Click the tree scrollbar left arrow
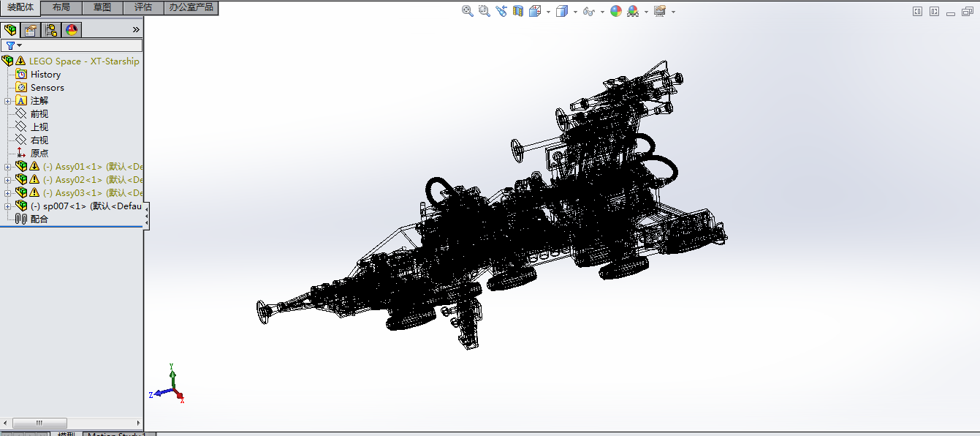Viewport: 980px width, 436px height. coord(5,424)
